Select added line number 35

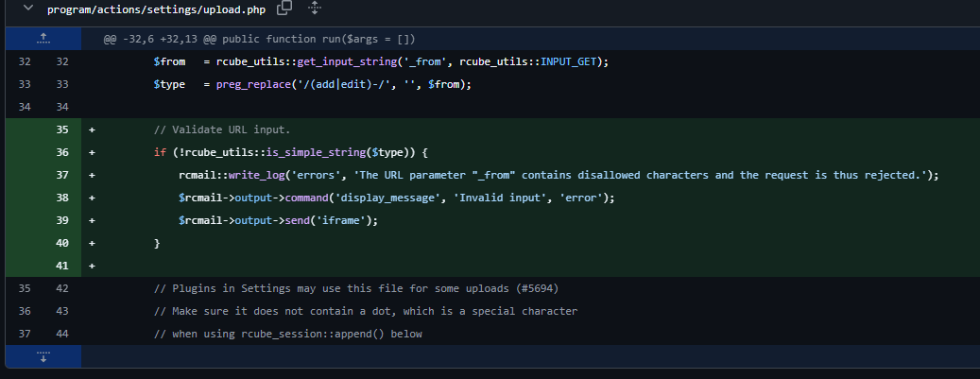click(62, 129)
